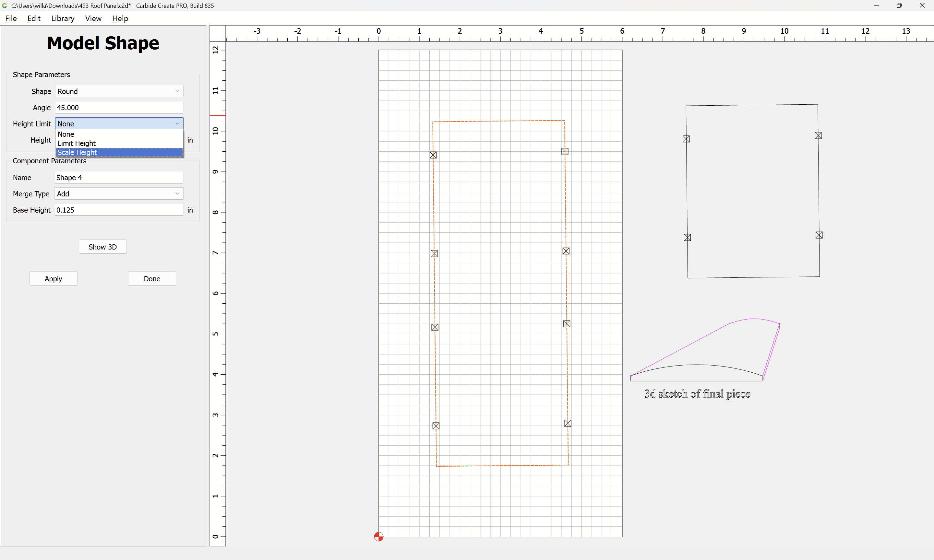934x560 pixels.
Task: Minimize the Carbide Create window
Action: [876, 6]
